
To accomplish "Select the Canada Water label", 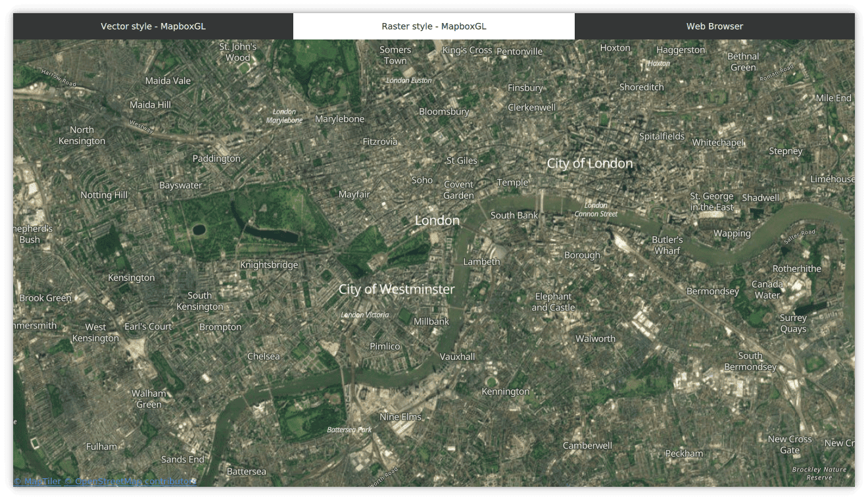I will 767,289.
